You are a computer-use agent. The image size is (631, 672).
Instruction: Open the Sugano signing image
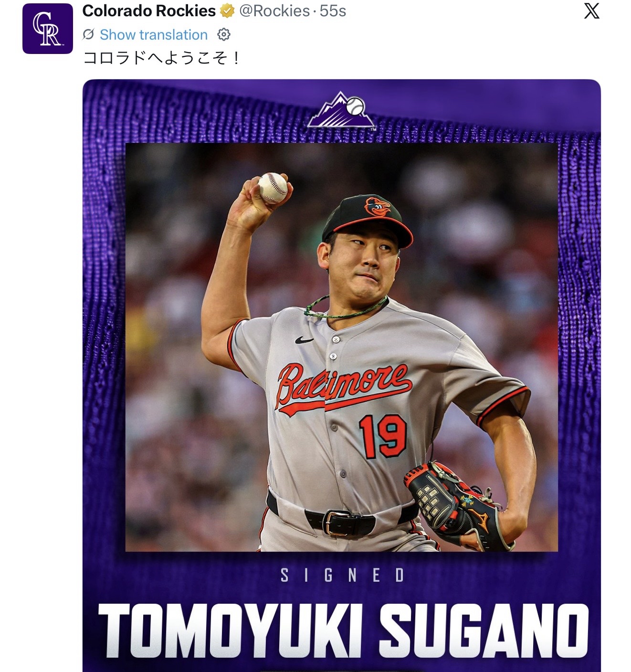coord(341,375)
